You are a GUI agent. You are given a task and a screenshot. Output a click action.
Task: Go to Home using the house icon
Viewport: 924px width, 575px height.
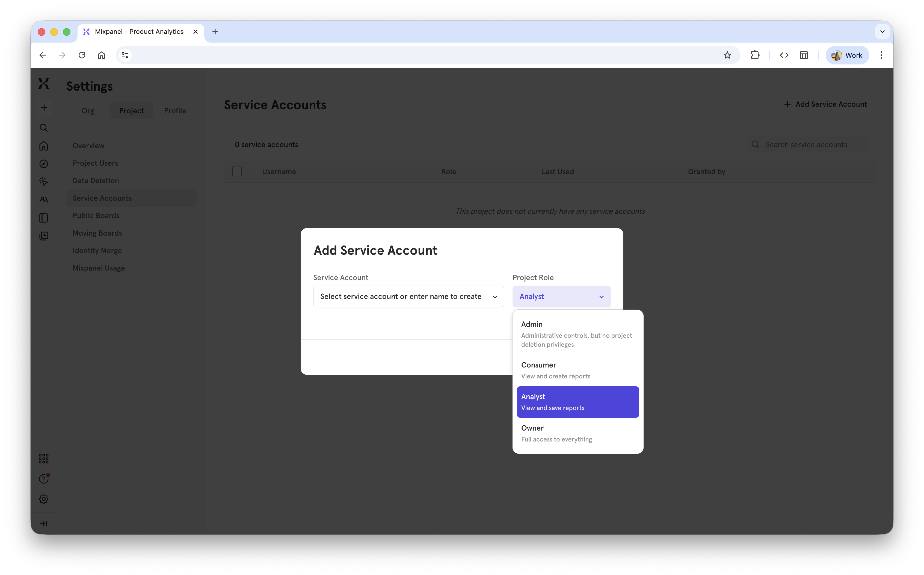(44, 146)
